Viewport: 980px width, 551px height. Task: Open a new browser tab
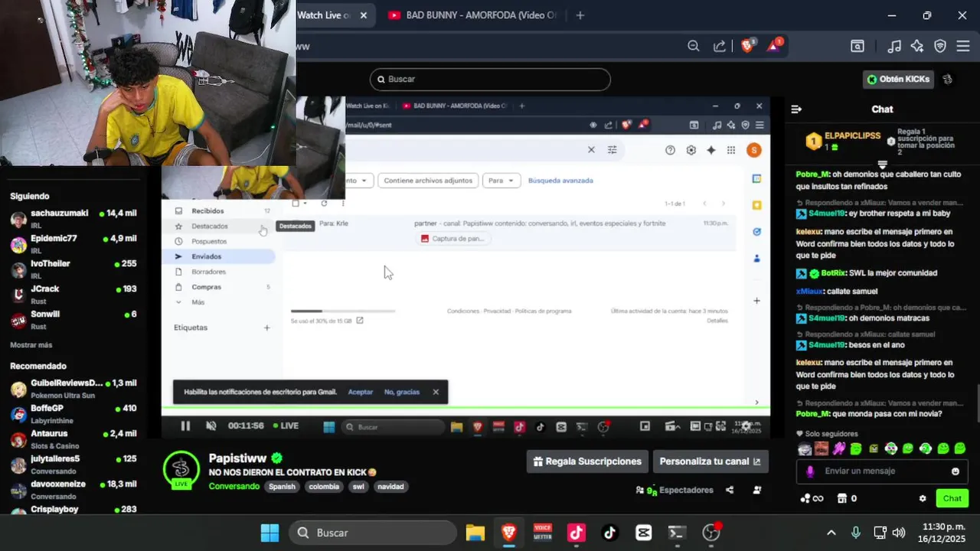click(580, 15)
